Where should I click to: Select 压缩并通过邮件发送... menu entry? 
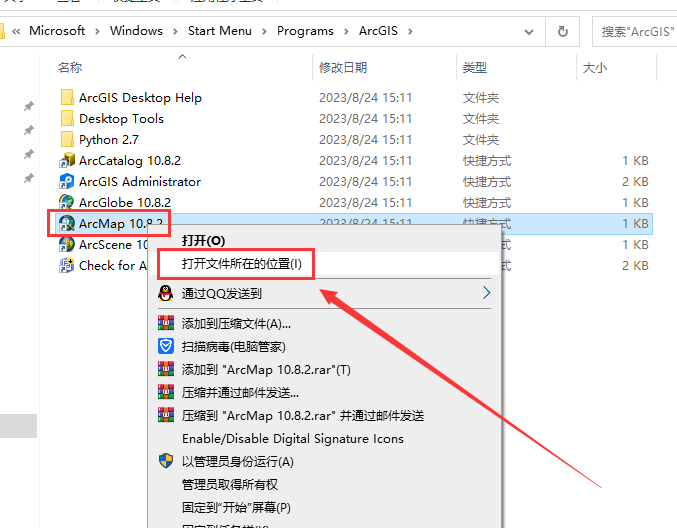240,392
